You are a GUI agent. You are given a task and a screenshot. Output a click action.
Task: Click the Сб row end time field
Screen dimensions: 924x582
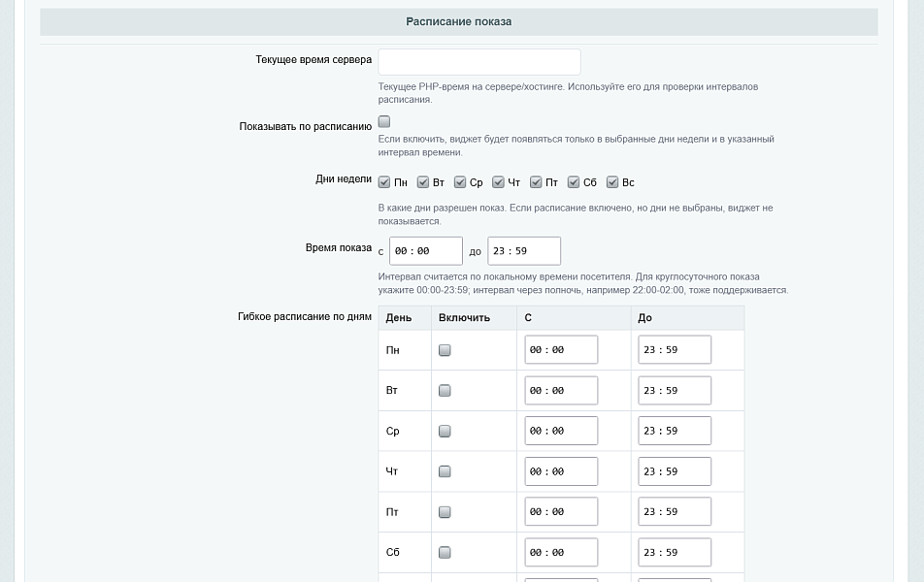coord(675,553)
